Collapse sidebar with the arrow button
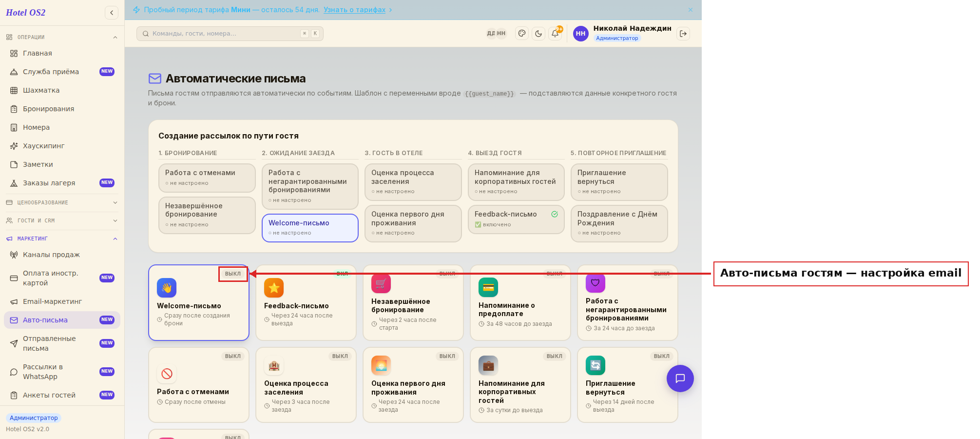 112,13
